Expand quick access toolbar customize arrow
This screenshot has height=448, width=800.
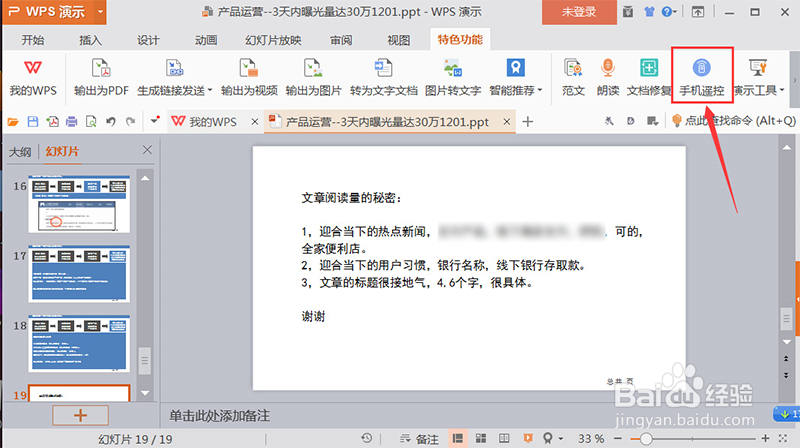coord(155,121)
